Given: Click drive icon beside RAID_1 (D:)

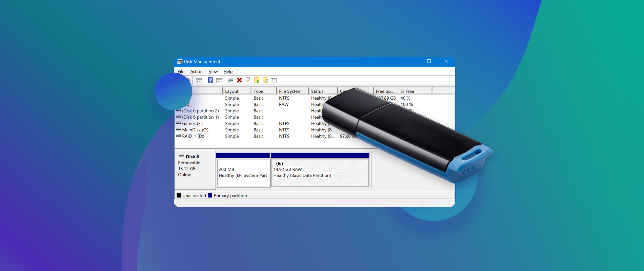Looking at the screenshot, I should tap(178, 136).
